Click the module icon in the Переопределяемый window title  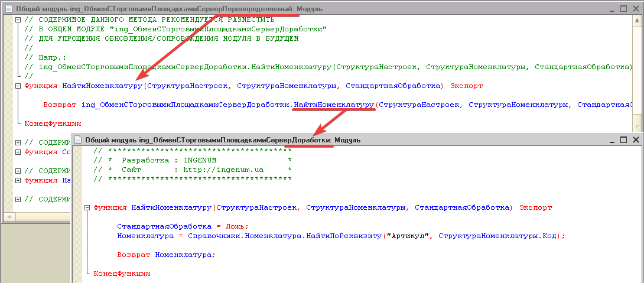click(x=8, y=9)
